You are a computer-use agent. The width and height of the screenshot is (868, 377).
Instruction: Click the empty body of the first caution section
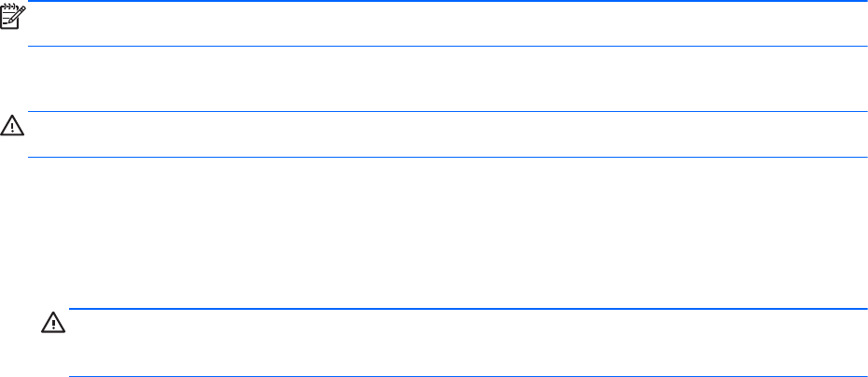click(447, 134)
